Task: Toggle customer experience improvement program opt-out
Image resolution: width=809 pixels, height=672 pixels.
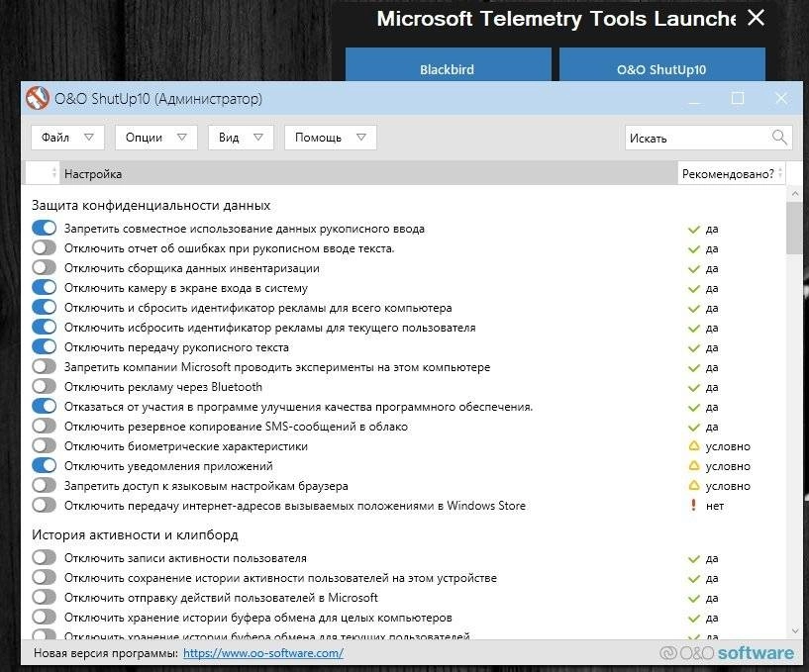Action: pos(44,407)
